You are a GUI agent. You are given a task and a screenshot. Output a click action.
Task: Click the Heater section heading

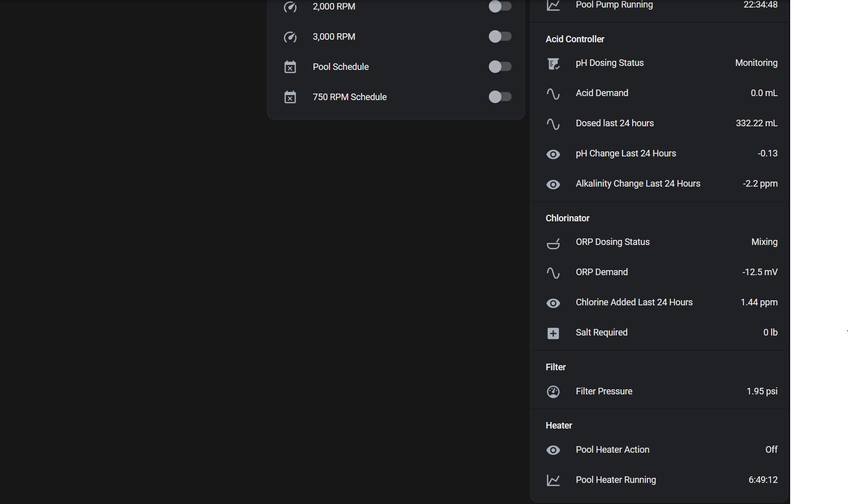coord(559,425)
